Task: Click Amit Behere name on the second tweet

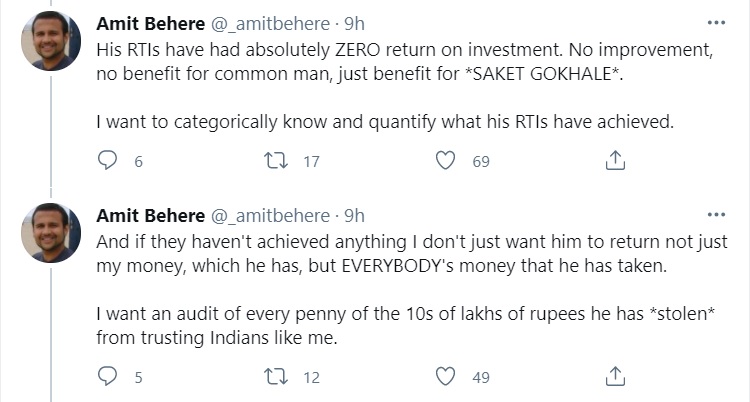Action: click(x=148, y=216)
